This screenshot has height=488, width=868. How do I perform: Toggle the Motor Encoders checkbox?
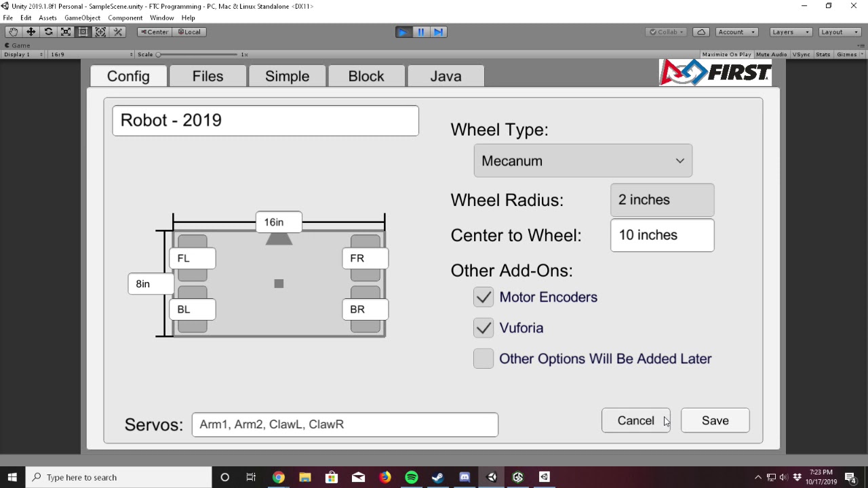point(484,297)
